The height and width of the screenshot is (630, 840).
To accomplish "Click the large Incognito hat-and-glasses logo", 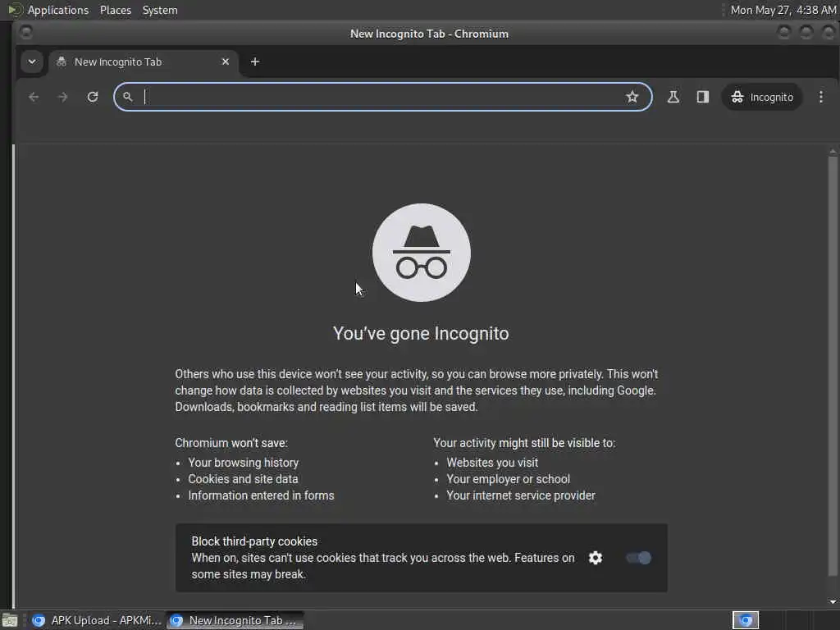I will tap(422, 253).
